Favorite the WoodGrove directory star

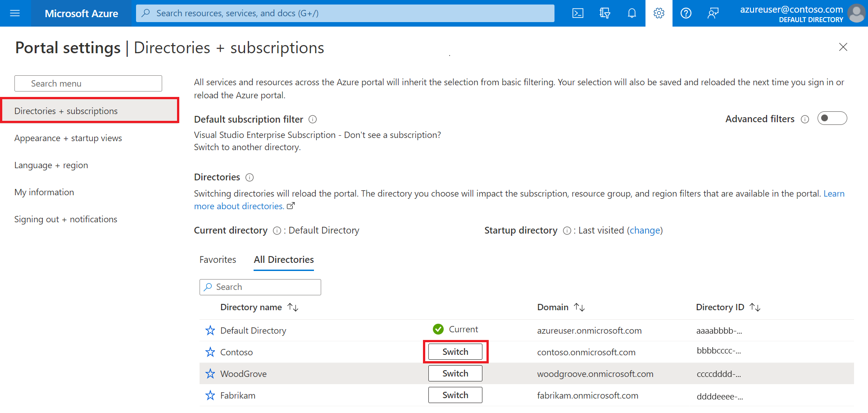coord(210,373)
